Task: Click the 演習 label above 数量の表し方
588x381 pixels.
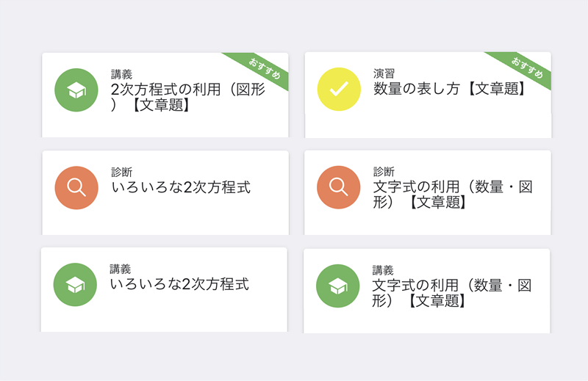Action: [x=384, y=73]
